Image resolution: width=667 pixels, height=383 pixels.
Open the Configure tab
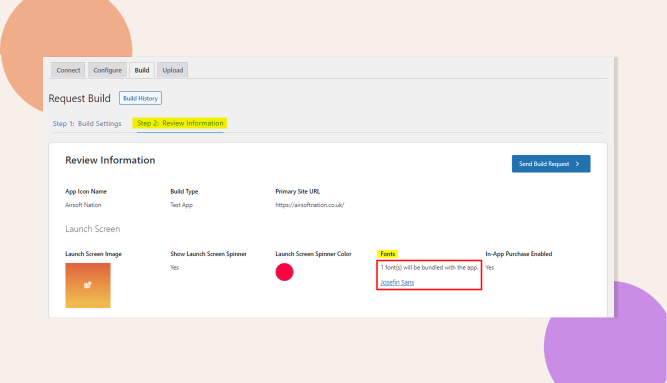point(108,70)
